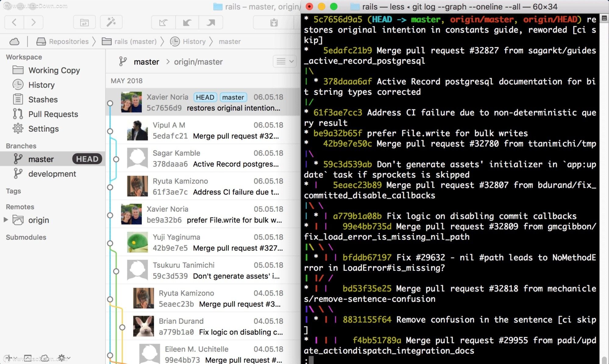Expand the origin remote branch list

[7, 221]
